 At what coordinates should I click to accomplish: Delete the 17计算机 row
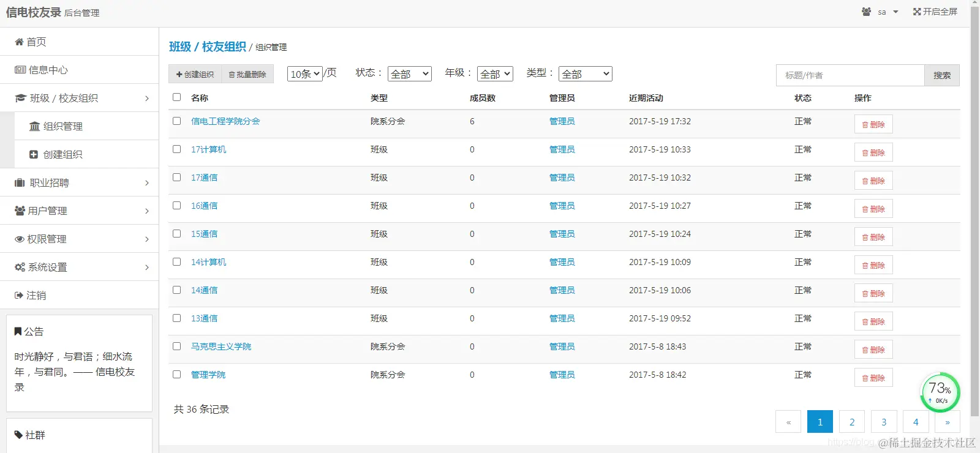873,152
